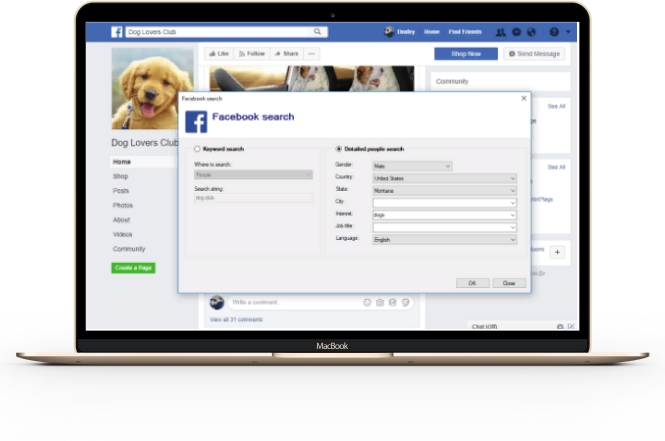Select the Detailed people search radio button

pyautogui.click(x=338, y=149)
